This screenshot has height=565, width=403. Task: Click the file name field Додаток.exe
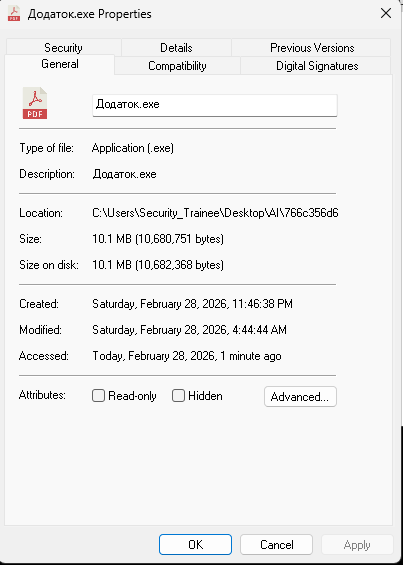tap(215, 105)
